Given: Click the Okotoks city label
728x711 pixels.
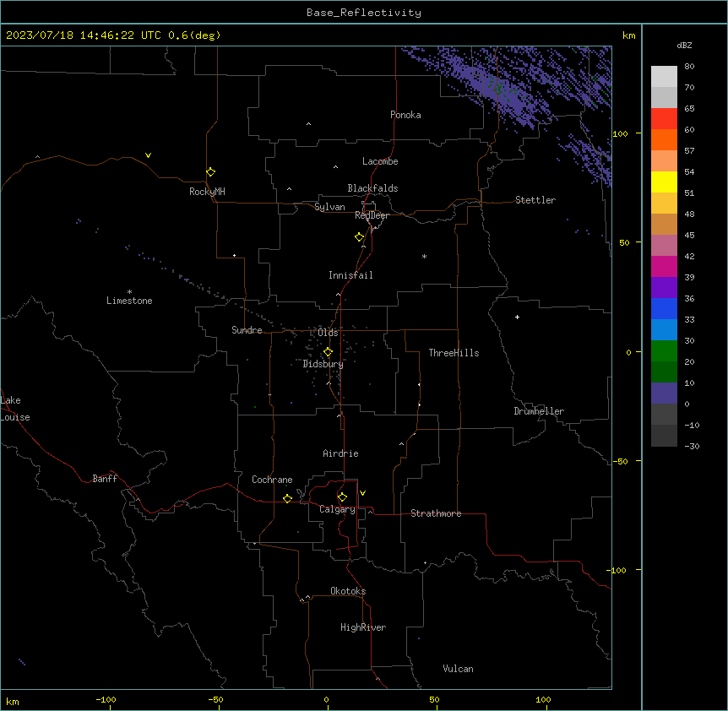Looking at the screenshot, I should [x=348, y=591].
